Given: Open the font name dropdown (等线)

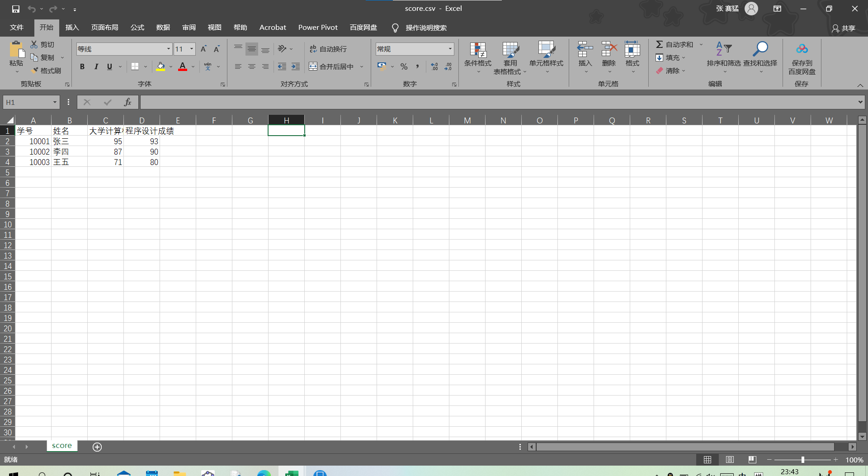Looking at the screenshot, I should (x=169, y=49).
